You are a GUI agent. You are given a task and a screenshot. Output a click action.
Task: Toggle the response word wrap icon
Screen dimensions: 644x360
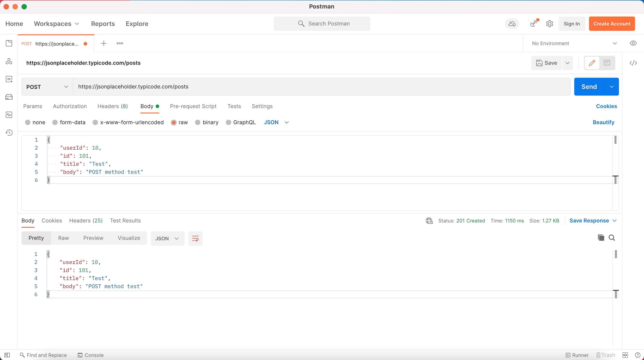coord(195,239)
